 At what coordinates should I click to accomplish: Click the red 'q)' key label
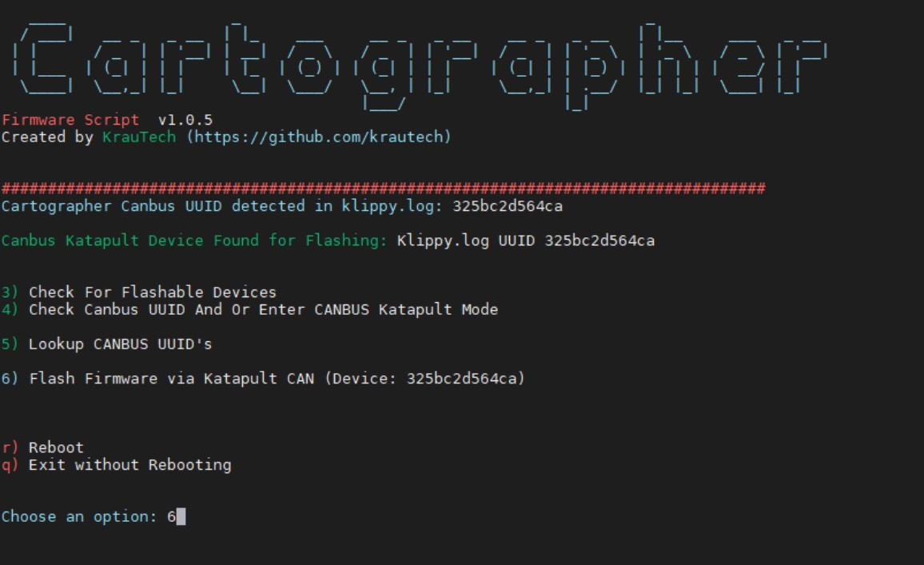point(10,465)
